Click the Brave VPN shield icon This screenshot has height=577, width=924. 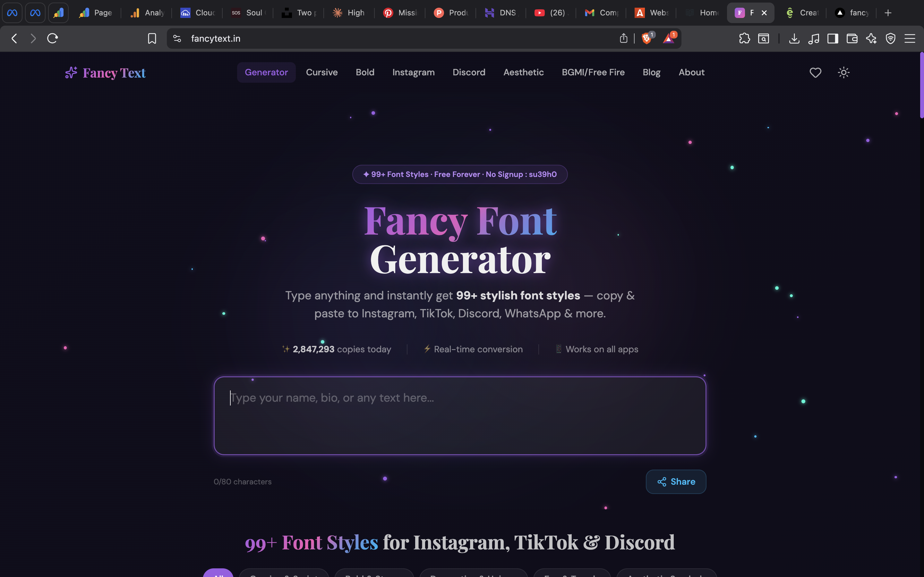(890, 38)
